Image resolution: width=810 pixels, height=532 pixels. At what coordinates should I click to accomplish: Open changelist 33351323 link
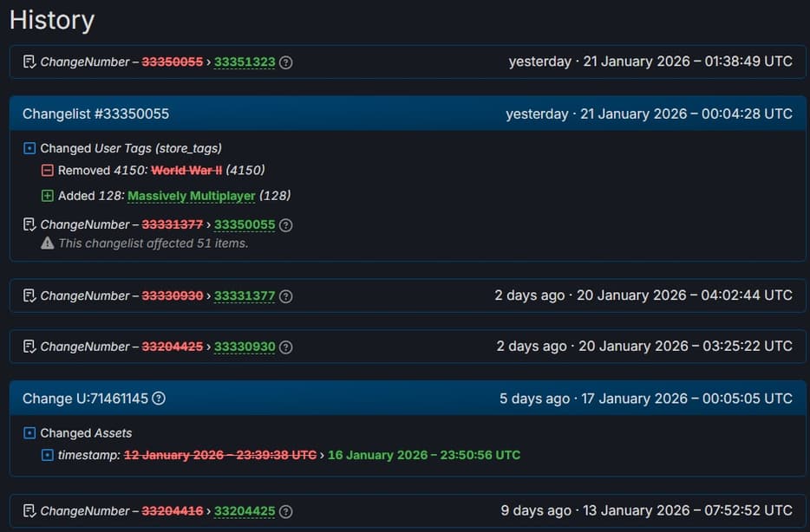tap(245, 62)
